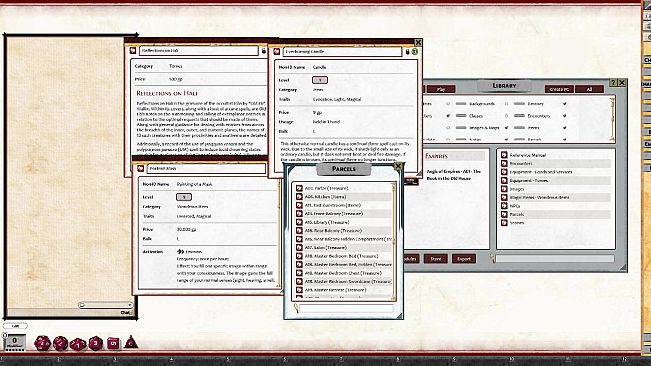Open link icon of Master Bedroom: Sword cane parcel
Viewport: 651px width, 366px height.
(299, 281)
